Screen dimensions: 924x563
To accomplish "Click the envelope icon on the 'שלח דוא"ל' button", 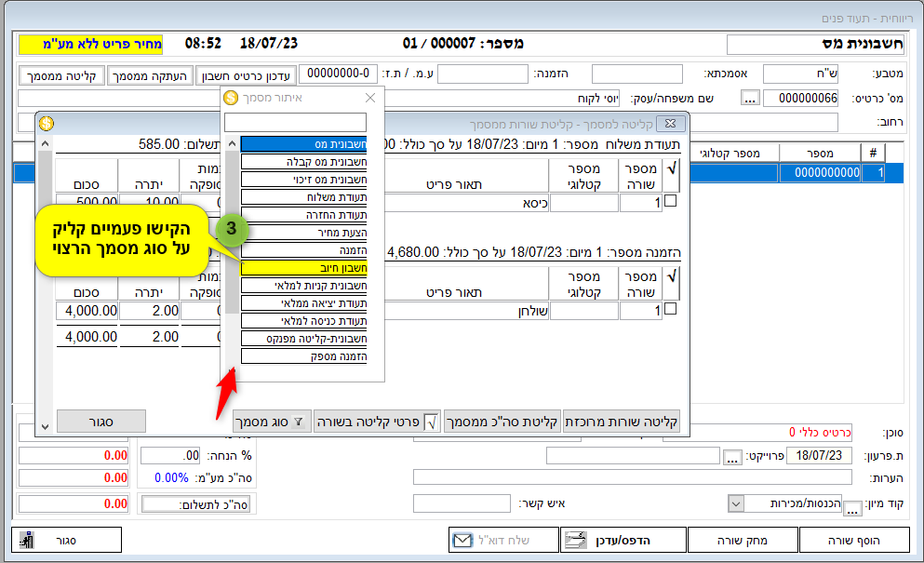I will 462,540.
